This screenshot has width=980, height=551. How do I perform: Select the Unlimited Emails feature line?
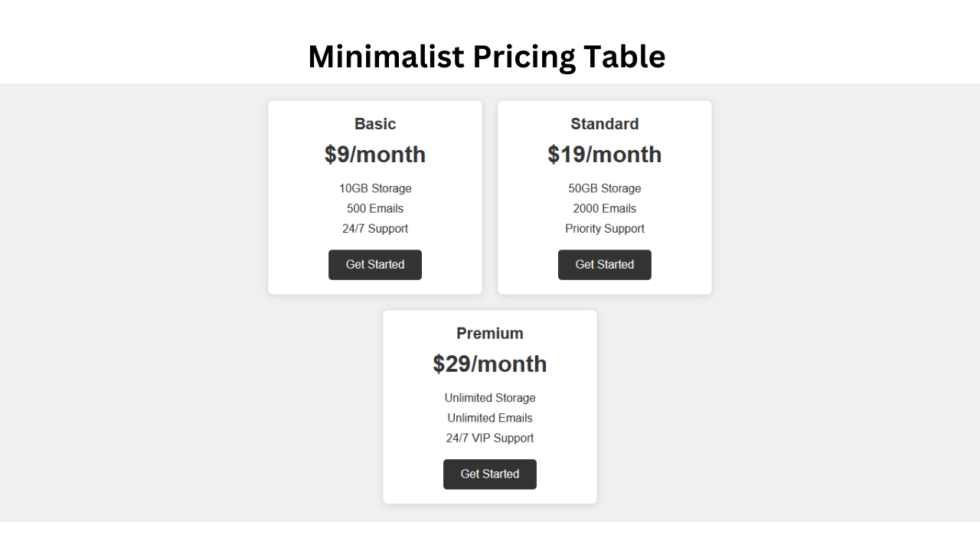pyautogui.click(x=490, y=418)
